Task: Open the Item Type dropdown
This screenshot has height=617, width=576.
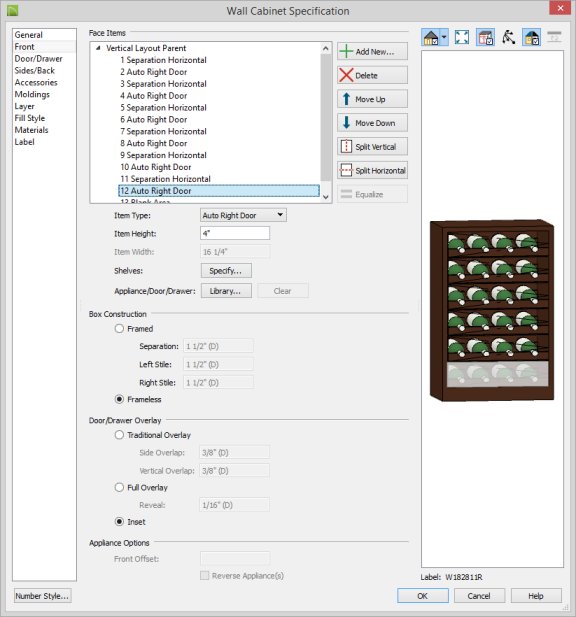Action: [243, 215]
